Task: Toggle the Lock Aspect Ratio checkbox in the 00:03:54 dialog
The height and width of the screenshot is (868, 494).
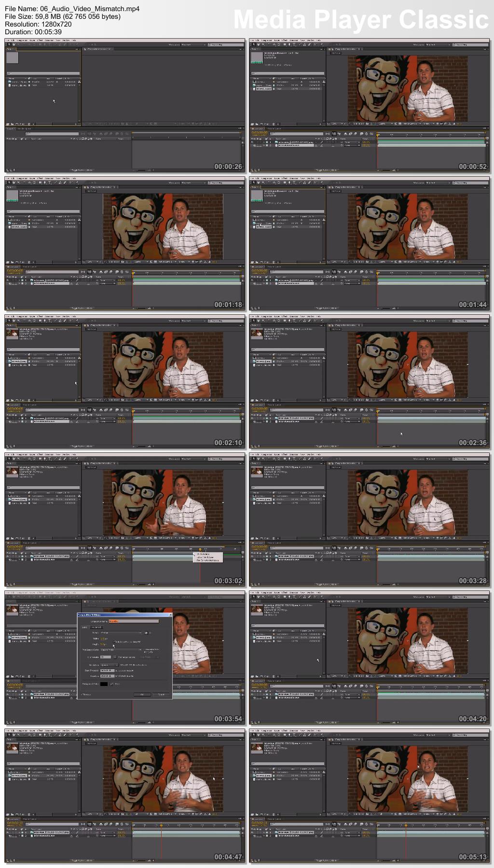Action: pos(114,642)
